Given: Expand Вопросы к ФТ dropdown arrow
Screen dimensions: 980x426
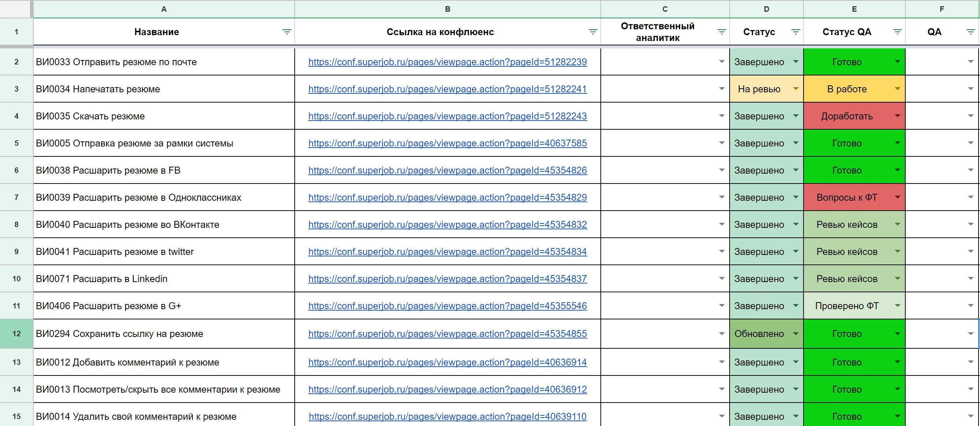Looking at the screenshot, I should 897,197.
